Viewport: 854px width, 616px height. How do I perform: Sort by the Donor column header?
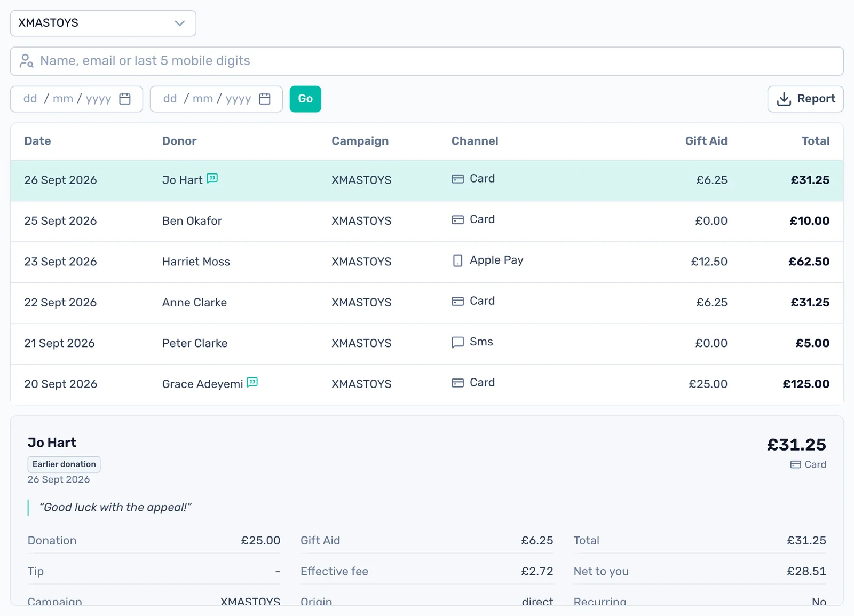pos(179,141)
